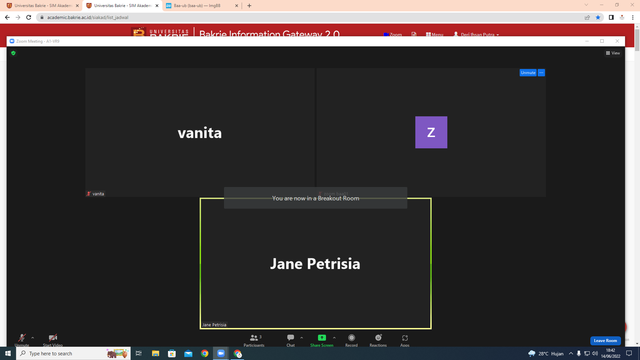The width and height of the screenshot is (640, 360).
Task: Unmute microphone in Zoom toolbar
Action: pyautogui.click(x=22, y=340)
